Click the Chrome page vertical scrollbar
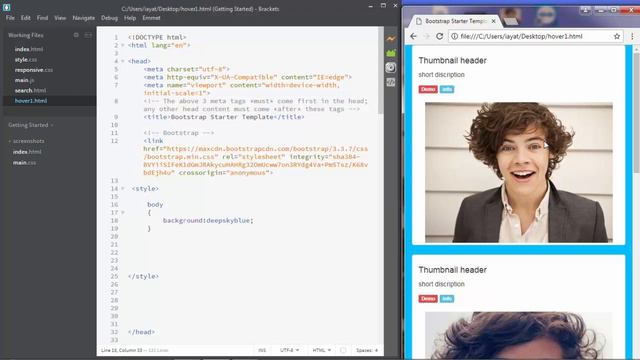The width and height of the screenshot is (640, 360). coord(636,112)
